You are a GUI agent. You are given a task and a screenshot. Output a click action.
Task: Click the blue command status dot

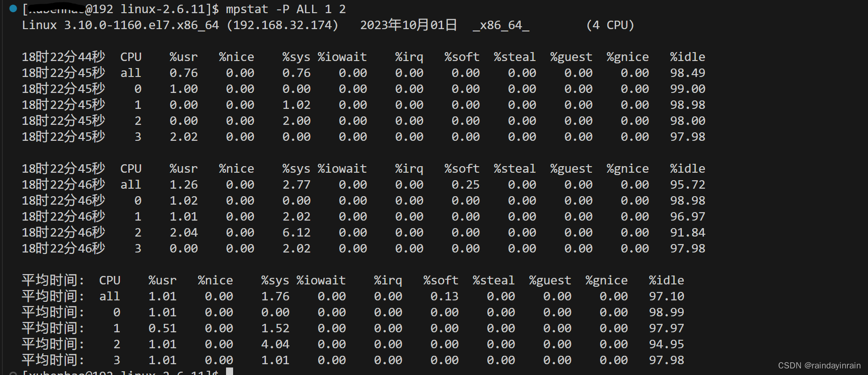pos(13,8)
